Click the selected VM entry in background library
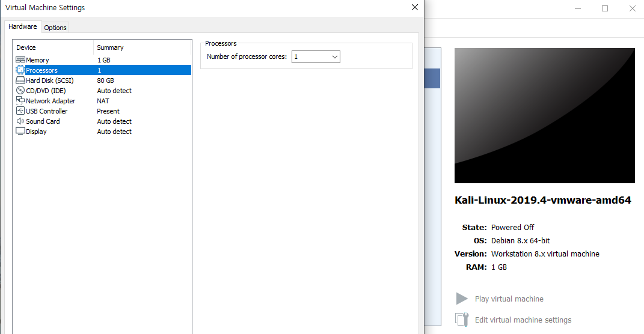 click(432, 78)
